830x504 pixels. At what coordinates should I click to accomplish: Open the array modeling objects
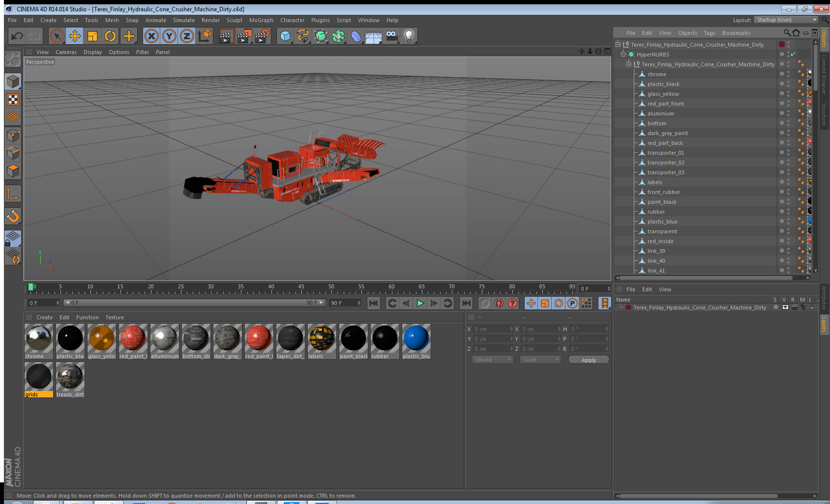338,36
